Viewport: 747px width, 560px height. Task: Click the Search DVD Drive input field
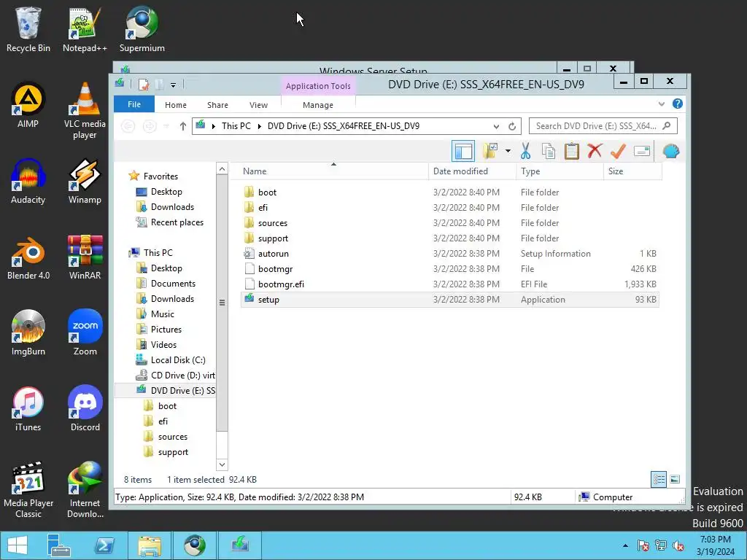pyautogui.click(x=595, y=126)
